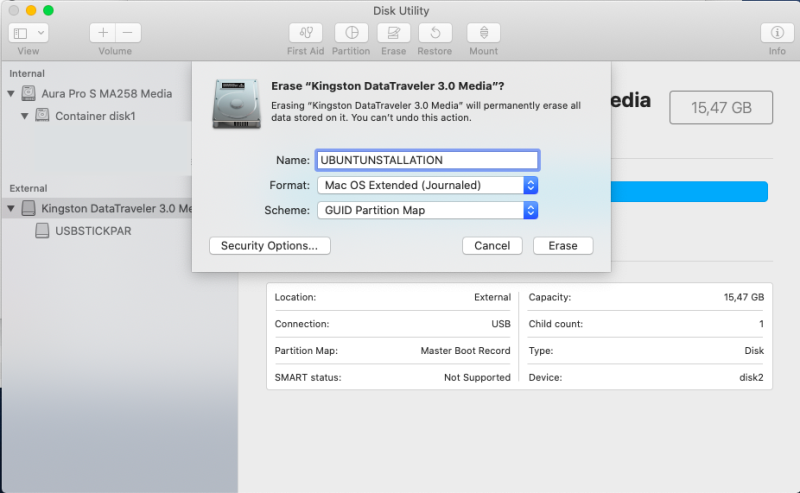Cancel the erase dialog
The height and width of the screenshot is (493, 800).
click(492, 245)
